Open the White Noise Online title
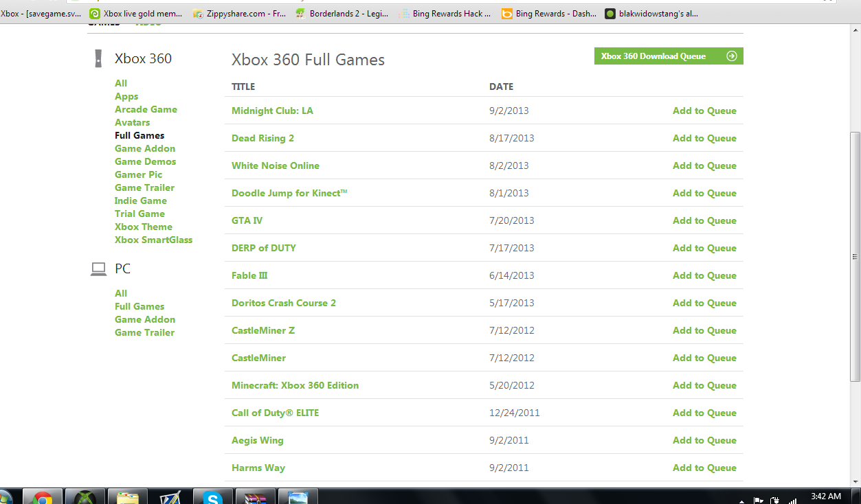The width and height of the screenshot is (861, 504). (276, 165)
